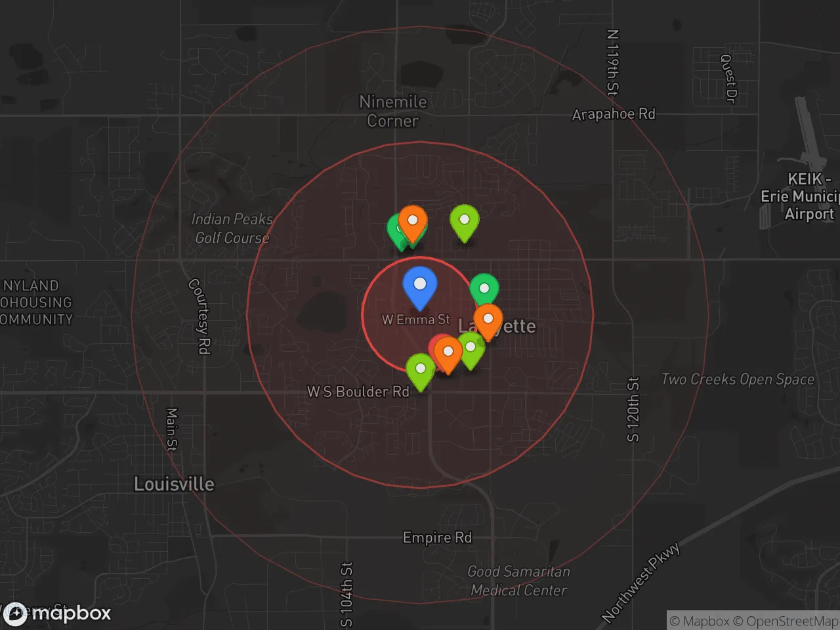
Task: Click the Arapahoe Rd street label
Action: (x=614, y=114)
